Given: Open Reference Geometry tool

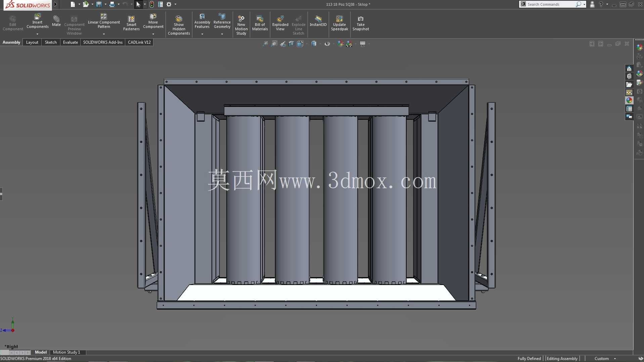Looking at the screenshot, I should pyautogui.click(x=222, y=22).
